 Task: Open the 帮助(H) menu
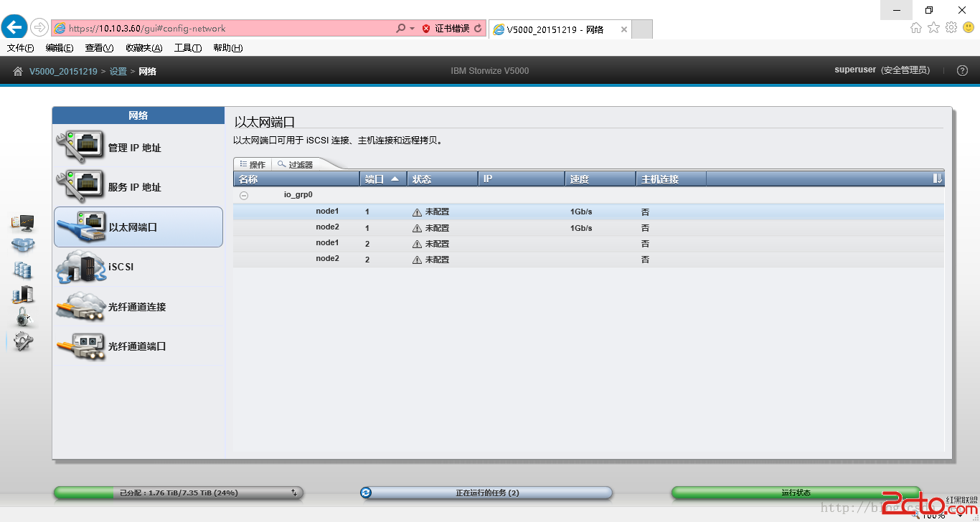point(228,48)
